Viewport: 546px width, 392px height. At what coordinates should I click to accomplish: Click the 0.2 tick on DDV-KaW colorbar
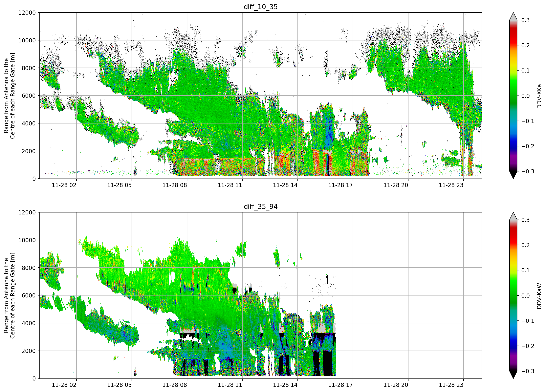526,245
